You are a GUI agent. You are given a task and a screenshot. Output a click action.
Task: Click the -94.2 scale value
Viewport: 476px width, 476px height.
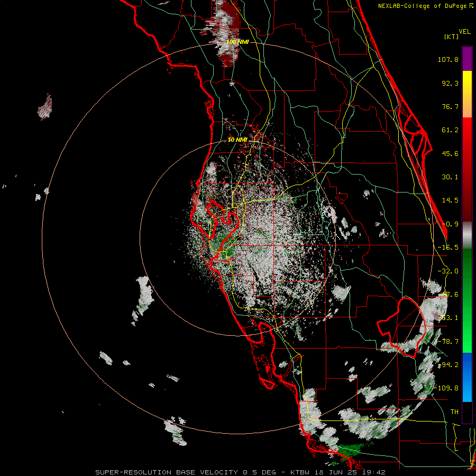(x=448, y=365)
